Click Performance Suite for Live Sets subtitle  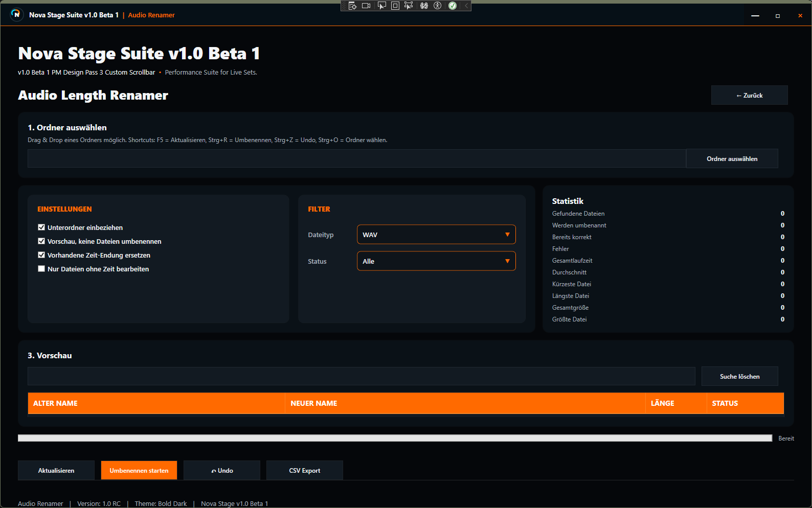[211, 72]
